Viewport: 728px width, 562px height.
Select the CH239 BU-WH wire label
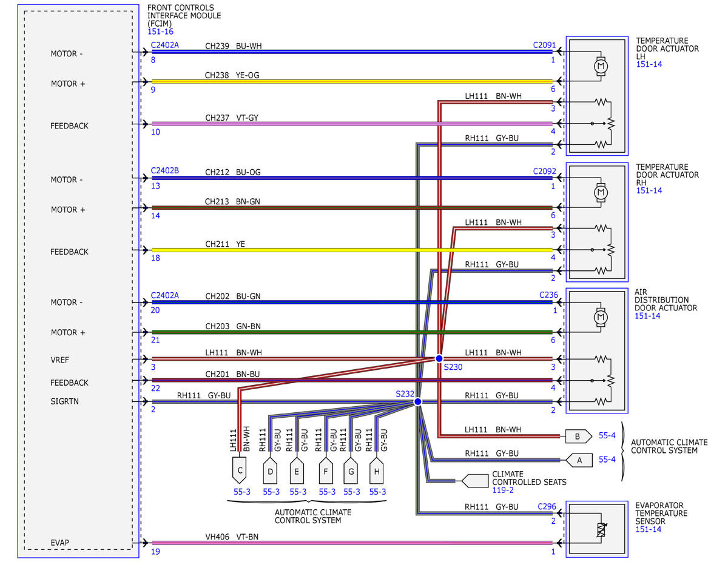(x=234, y=45)
